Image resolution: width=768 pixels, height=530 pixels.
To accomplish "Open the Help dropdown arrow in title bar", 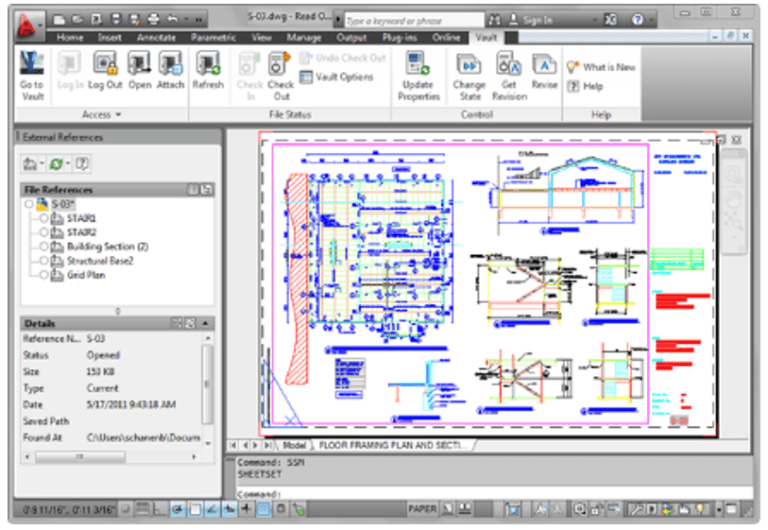I will click(652, 20).
